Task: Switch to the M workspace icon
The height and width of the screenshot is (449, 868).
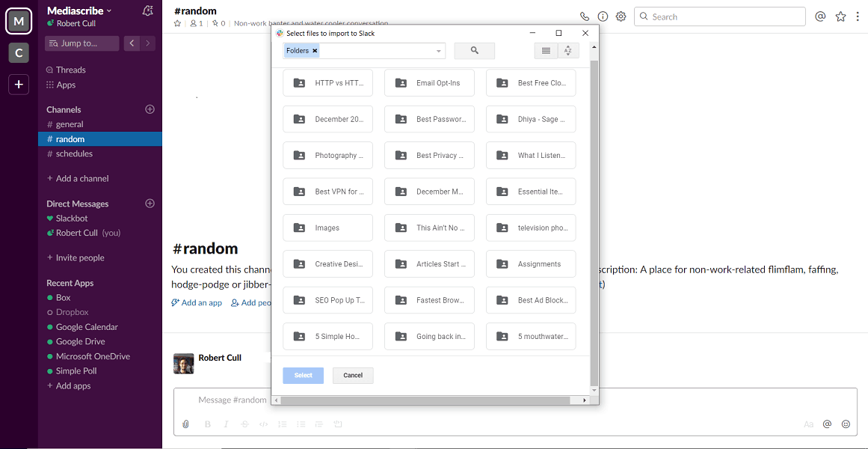Action: click(19, 22)
